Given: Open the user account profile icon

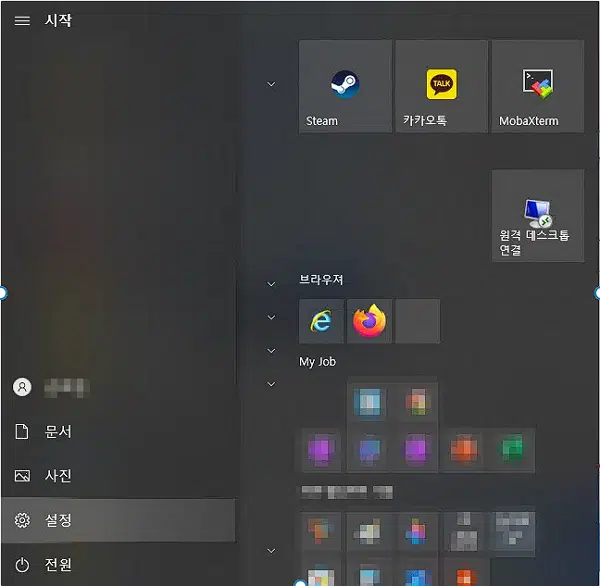Looking at the screenshot, I should tap(22, 387).
